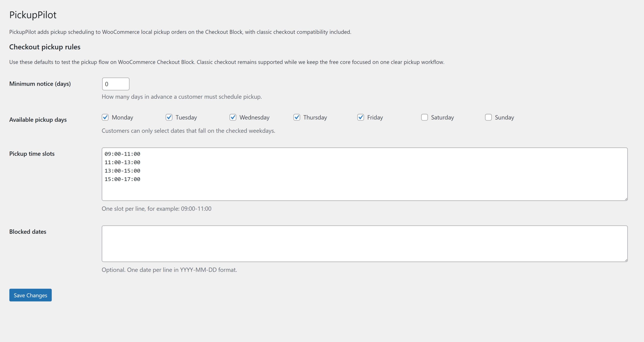
Task: Uncheck the Monday pickup day
Action: tap(105, 117)
